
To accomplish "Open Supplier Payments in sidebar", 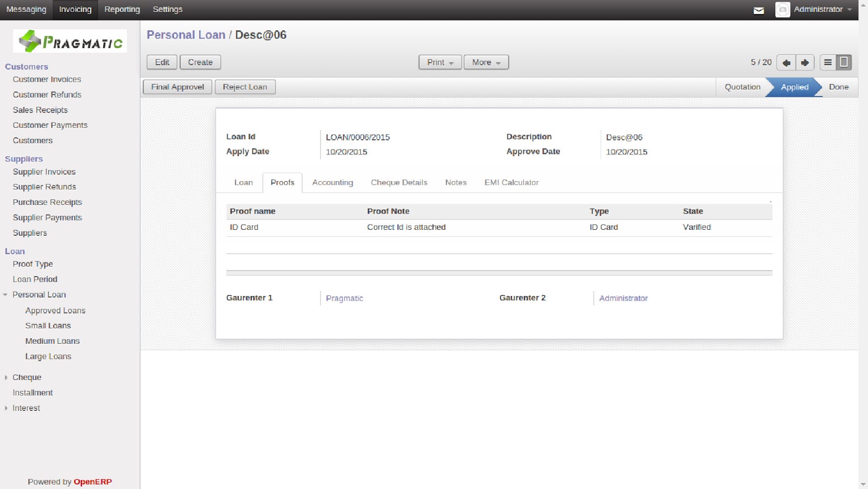I will [x=47, y=217].
